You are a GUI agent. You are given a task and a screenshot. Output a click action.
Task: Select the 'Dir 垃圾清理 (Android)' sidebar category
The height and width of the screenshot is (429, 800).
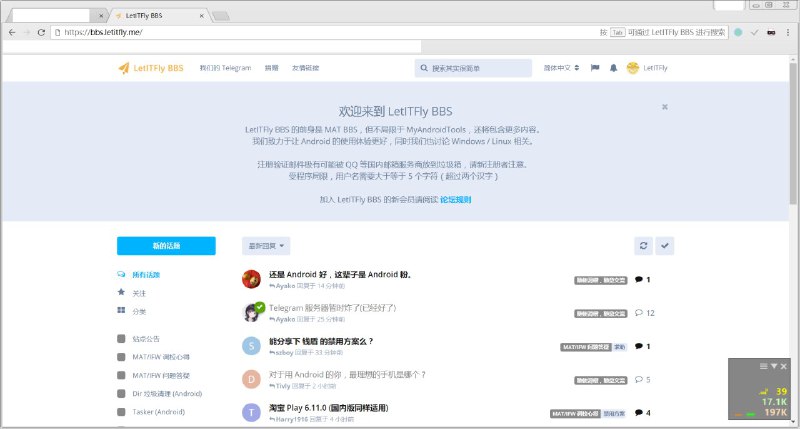click(167, 394)
